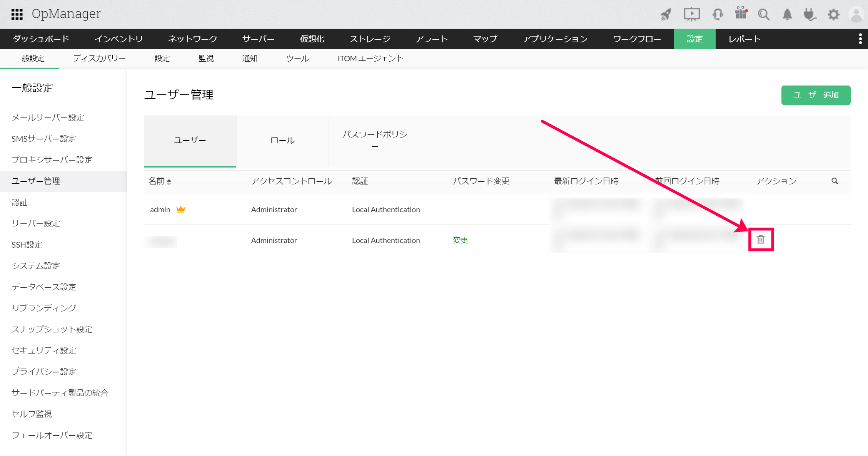Open the gift box what's-new icon
The width and height of the screenshot is (868, 456).
(x=741, y=13)
